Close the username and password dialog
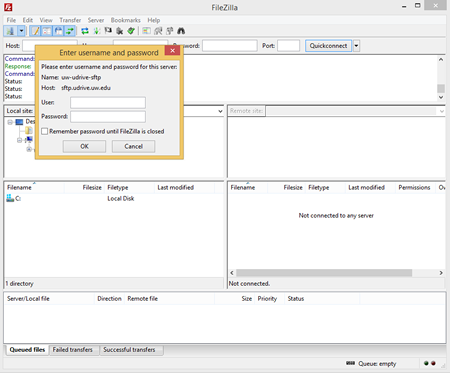450x373 pixels. coord(172,51)
